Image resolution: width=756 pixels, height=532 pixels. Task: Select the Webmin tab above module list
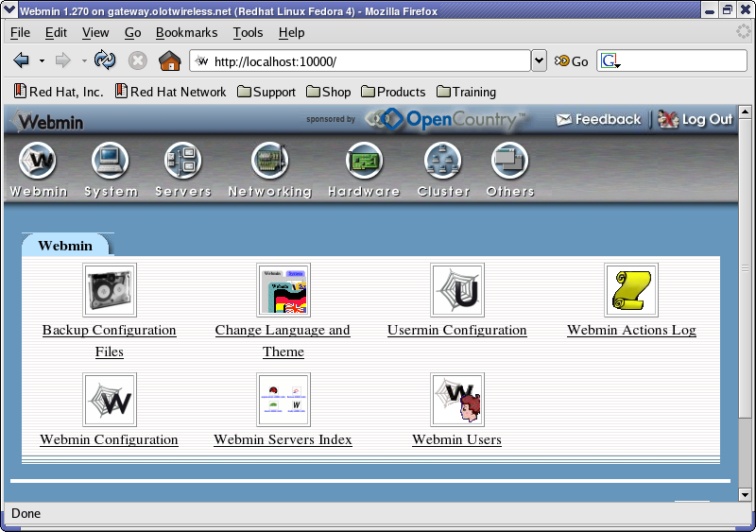tap(65, 246)
